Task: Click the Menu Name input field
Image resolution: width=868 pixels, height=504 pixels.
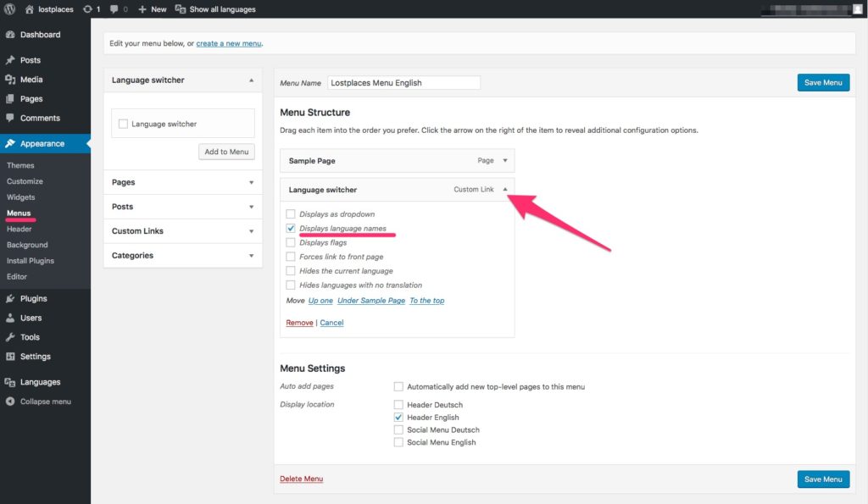Action: [x=403, y=82]
